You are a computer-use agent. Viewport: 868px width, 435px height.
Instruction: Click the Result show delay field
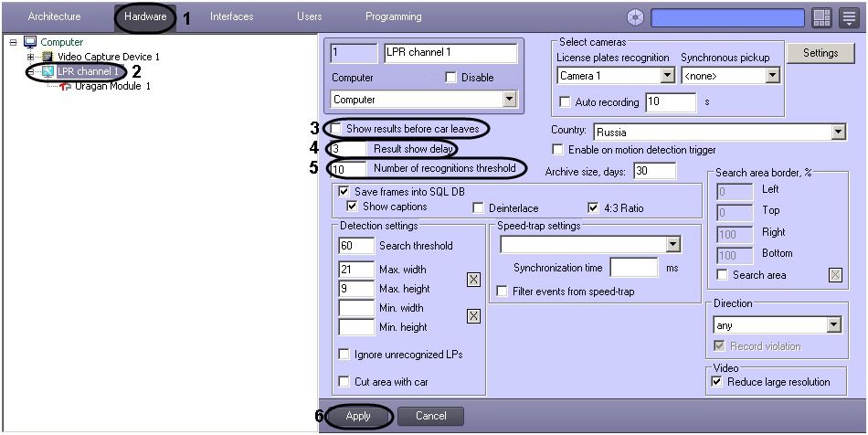347,149
